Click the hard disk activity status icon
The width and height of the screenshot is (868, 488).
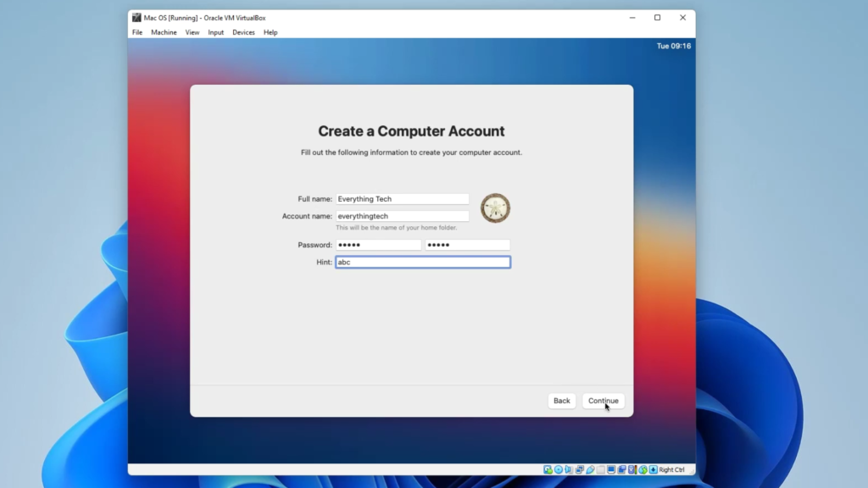click(x=548, y=469)
